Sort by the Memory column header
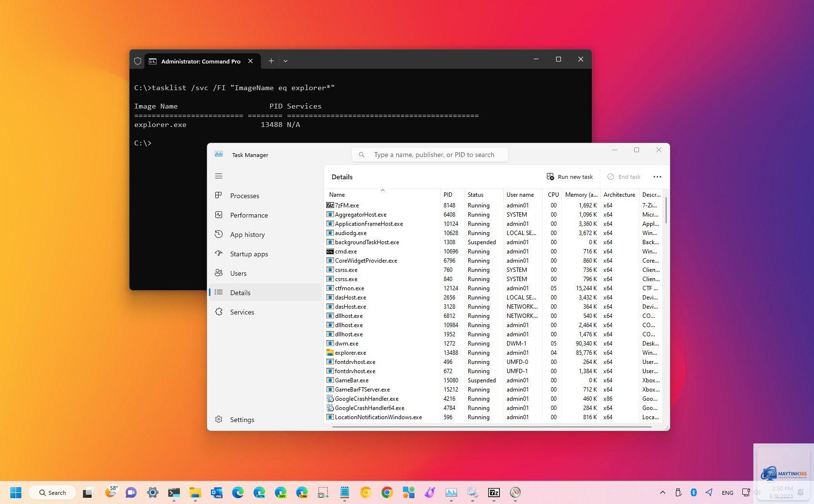 point(581,194)
